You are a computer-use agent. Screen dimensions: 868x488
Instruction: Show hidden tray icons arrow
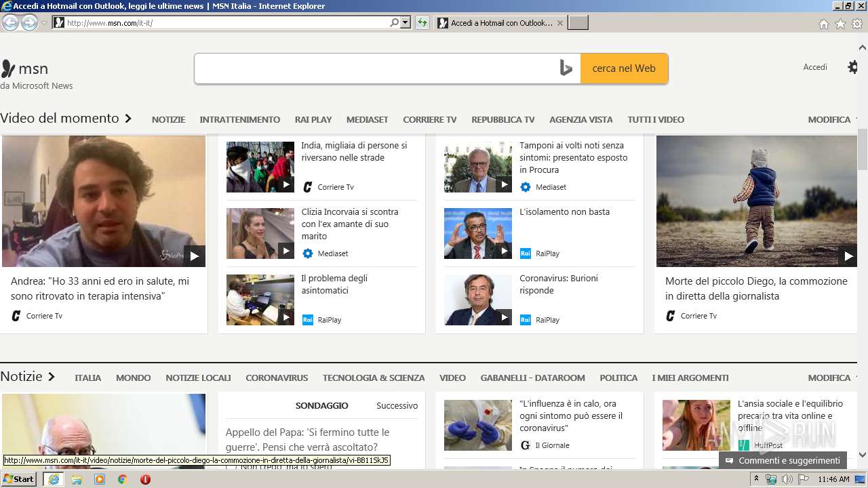pyautogui.click(x=757, y=479)
